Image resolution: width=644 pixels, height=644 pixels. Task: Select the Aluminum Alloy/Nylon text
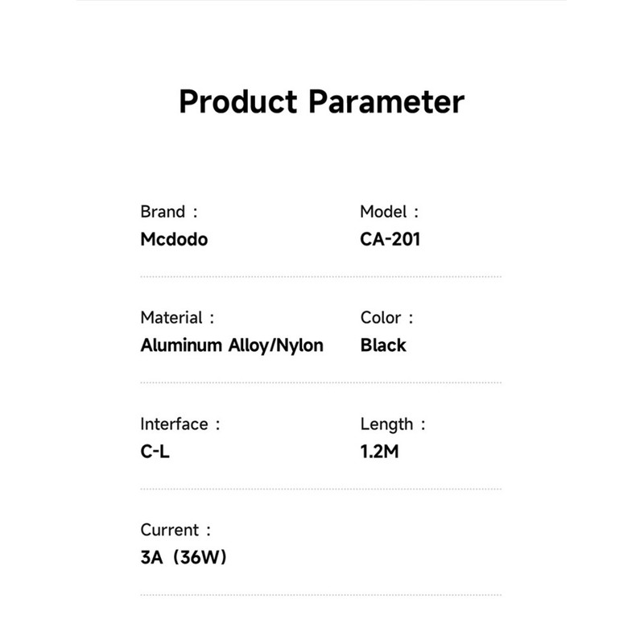[232, 345]
